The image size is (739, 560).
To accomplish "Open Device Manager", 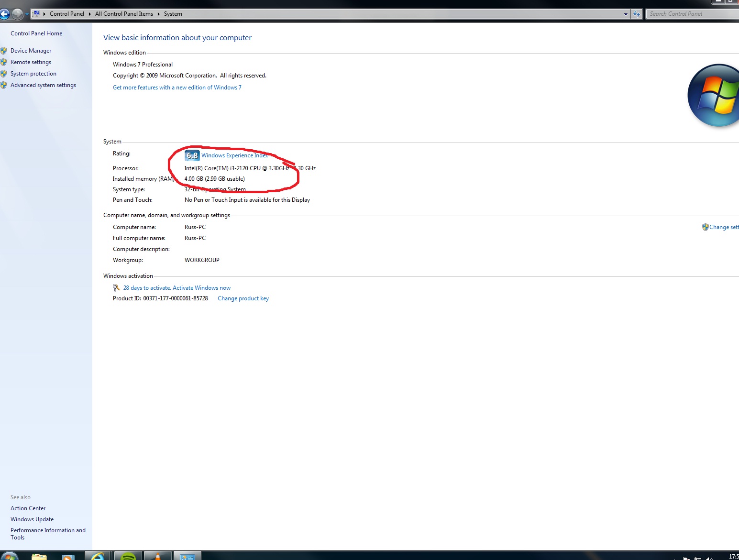I will (31, 51).
